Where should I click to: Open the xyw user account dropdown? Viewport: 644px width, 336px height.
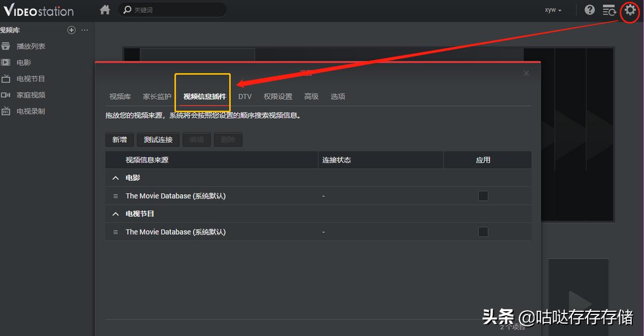tap(553, 10)
